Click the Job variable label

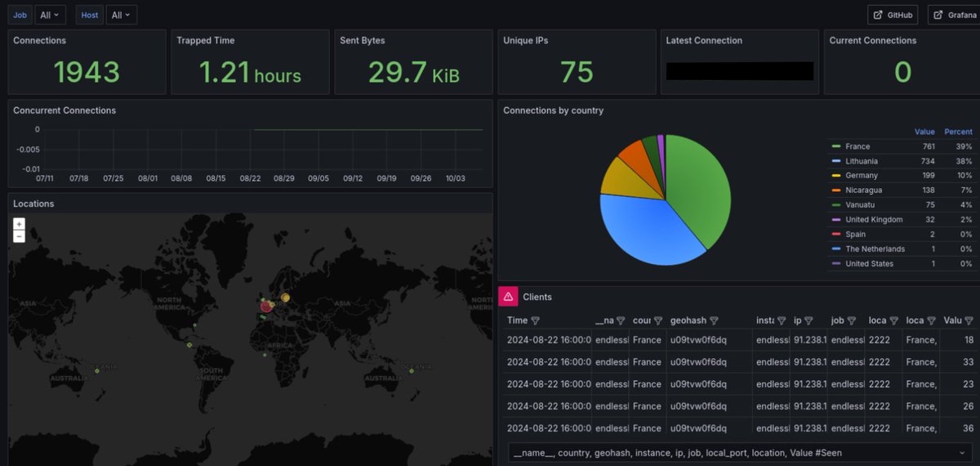coord(20,15)
